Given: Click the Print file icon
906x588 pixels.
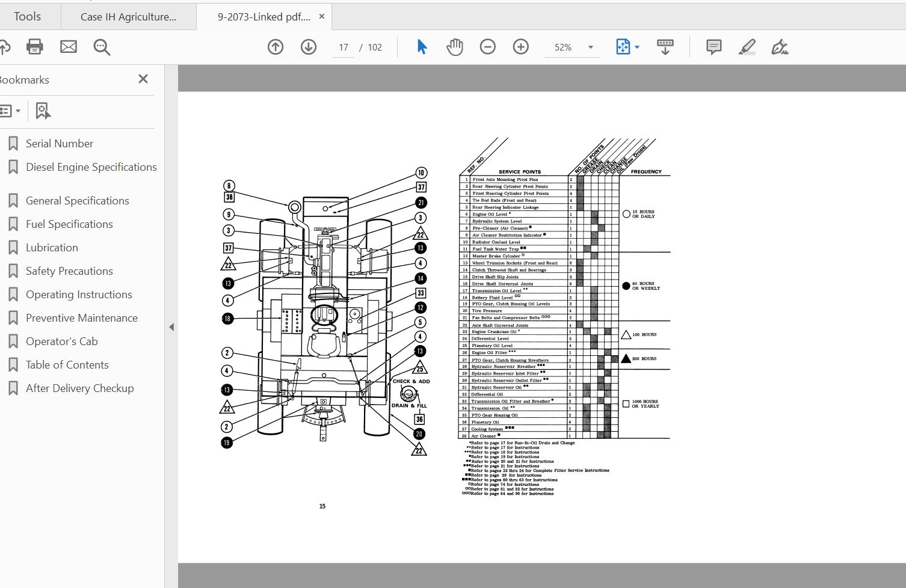Looking at the screenshot, I should 35,47.
